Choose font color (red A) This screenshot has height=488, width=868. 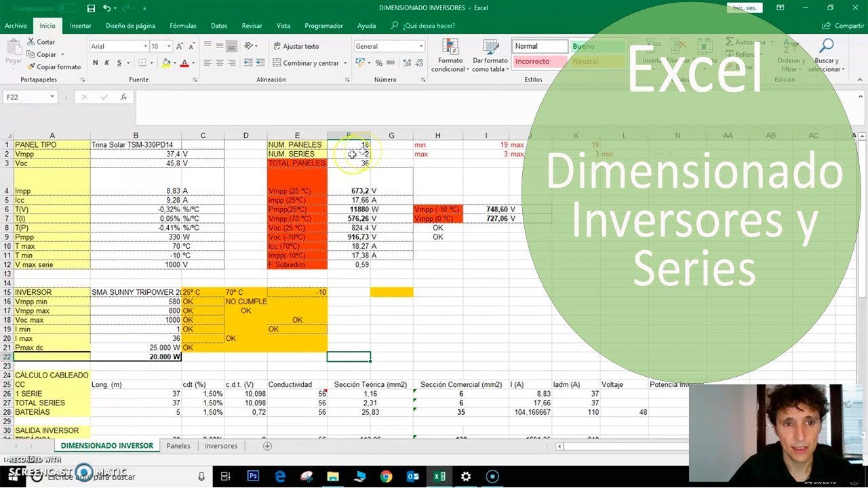pyautogui.click(x=184, y=63)
